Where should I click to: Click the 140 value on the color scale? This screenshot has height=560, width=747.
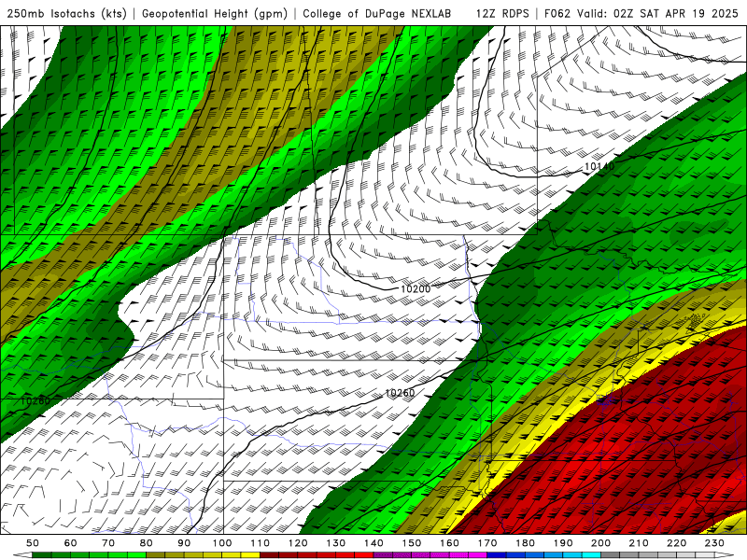point(373,543)
